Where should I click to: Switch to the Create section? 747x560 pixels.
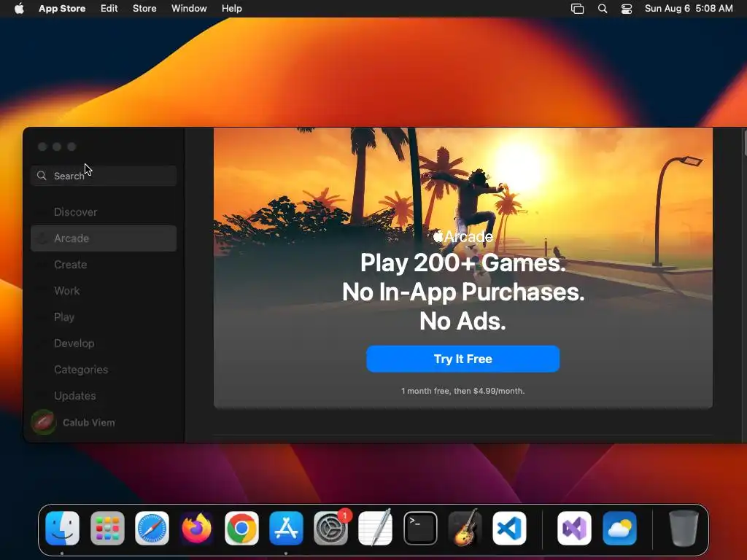pos(104,264)
